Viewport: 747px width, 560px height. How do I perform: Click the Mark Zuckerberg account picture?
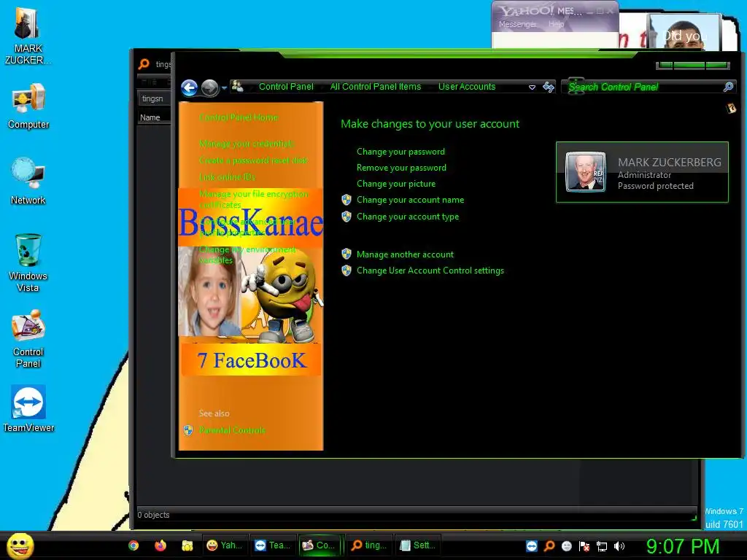coord(586,172)
